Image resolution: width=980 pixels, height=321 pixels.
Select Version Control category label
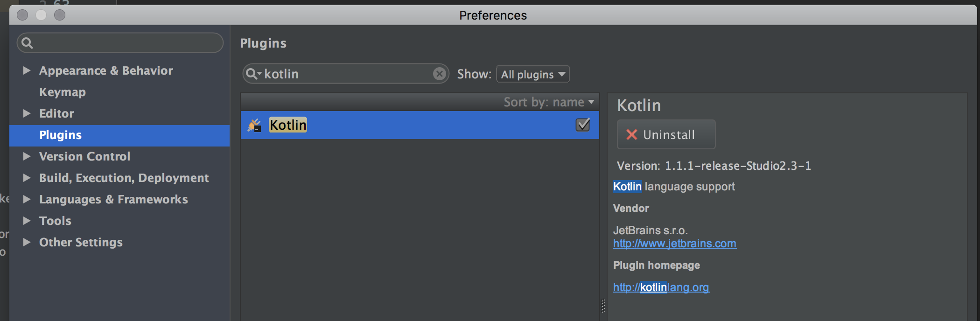point(84,156)
